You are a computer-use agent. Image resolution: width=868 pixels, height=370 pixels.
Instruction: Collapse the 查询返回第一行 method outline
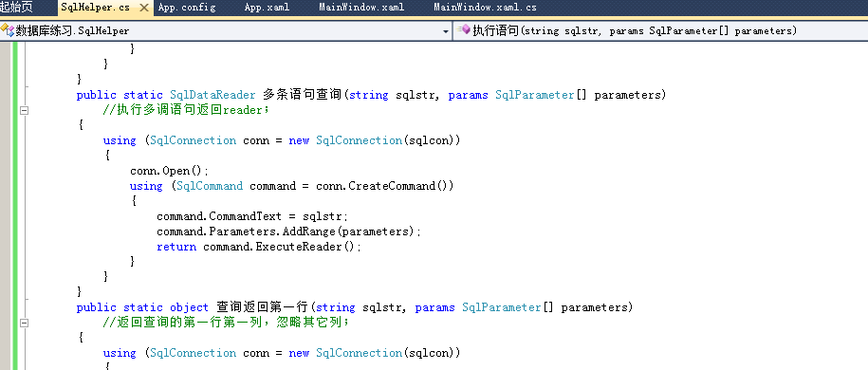pyautogui.click(x=24, y=323)
